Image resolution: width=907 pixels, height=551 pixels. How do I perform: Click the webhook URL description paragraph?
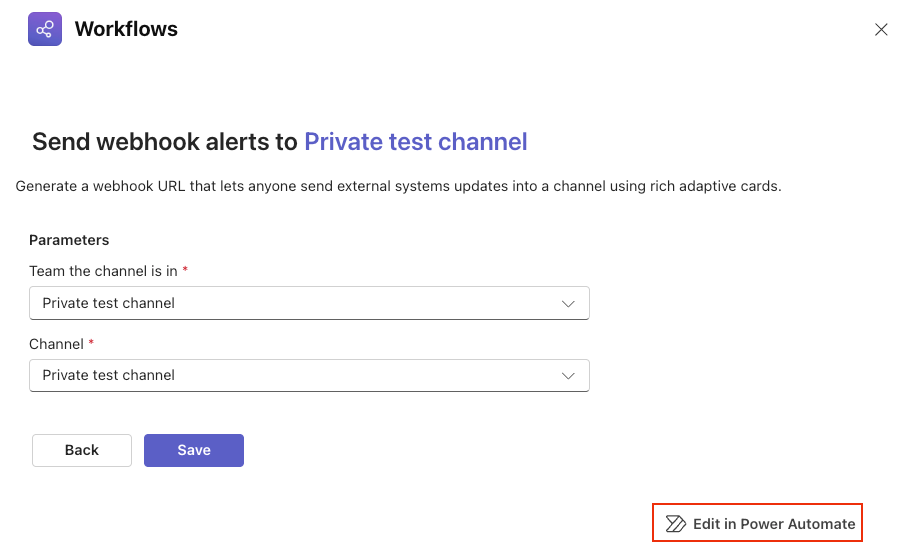(398, 186)
